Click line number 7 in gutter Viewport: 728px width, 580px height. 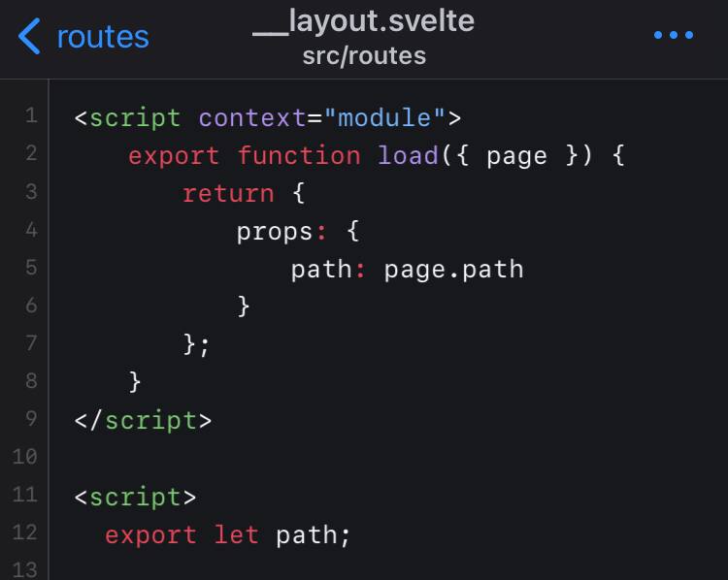[x=31, y=343]
